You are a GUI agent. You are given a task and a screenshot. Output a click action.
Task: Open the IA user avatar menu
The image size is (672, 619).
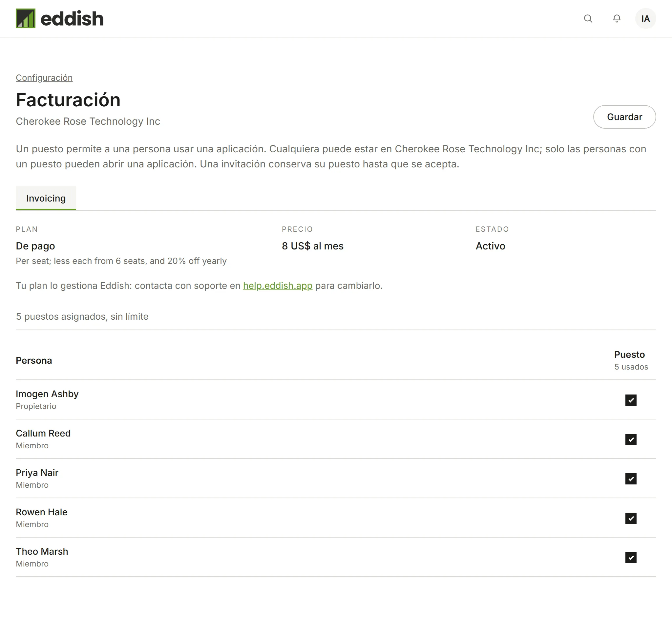[645, 18]
